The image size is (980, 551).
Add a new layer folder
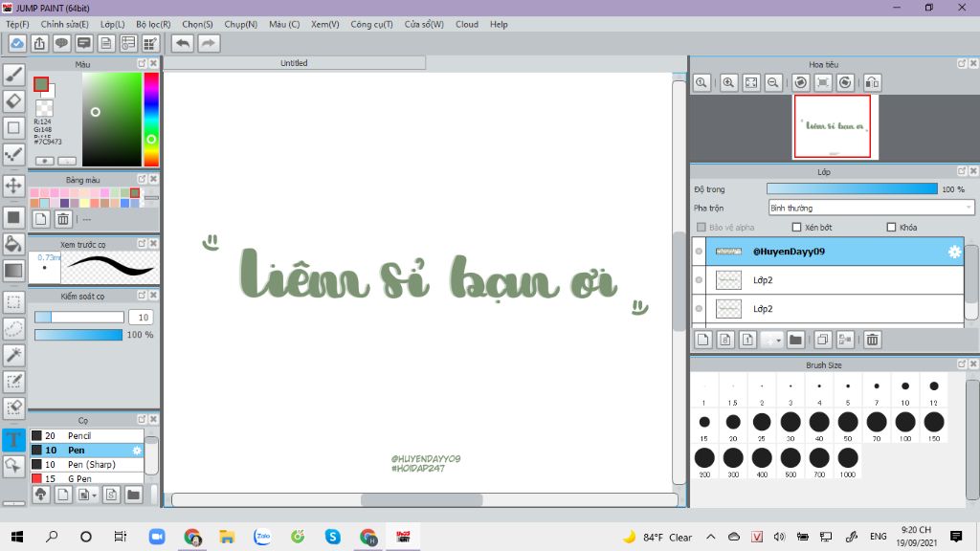point(795,340)
